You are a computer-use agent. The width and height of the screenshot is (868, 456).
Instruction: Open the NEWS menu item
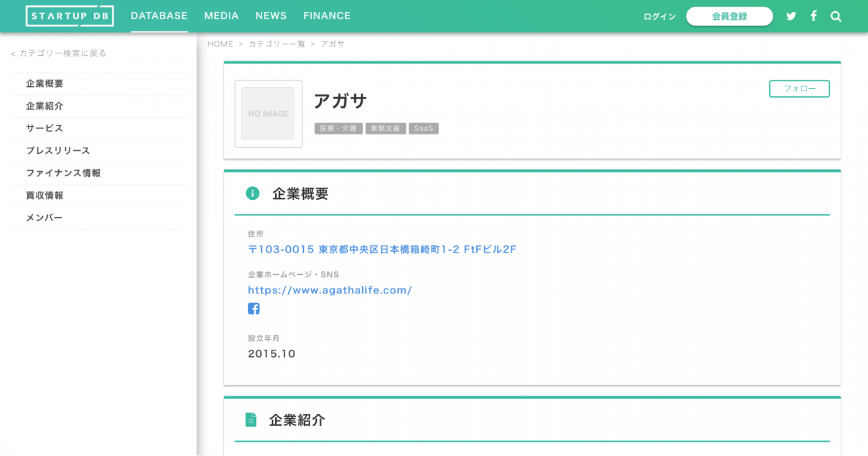[x=271, y=16]
